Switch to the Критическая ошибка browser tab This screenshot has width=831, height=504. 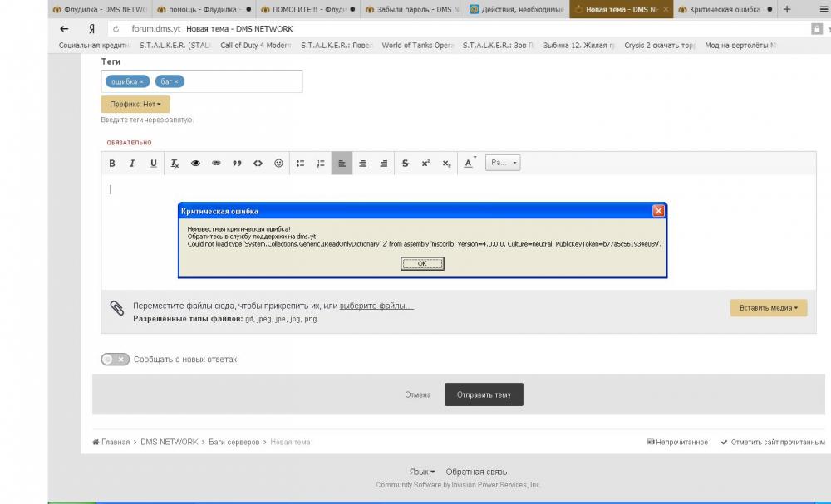tap(720, 10)
